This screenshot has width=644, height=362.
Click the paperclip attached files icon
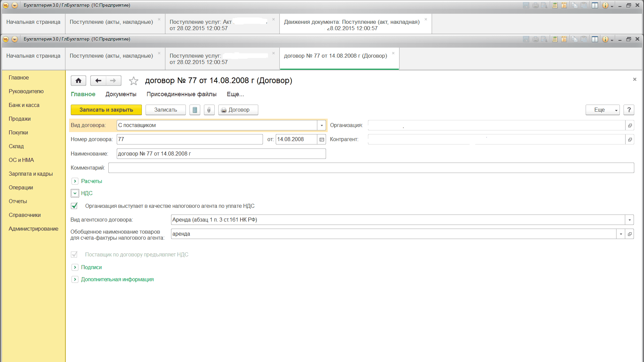click(x=209, y=110)
